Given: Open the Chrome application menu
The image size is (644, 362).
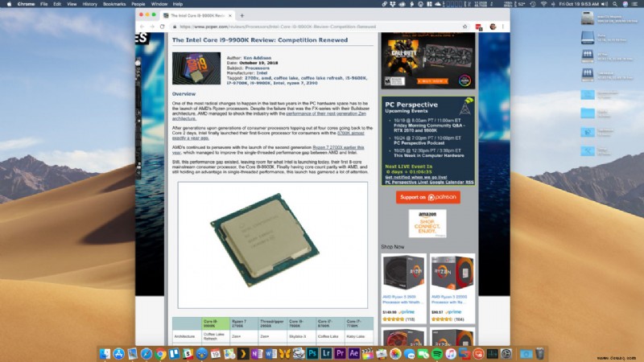Looking at the screenshot, I should pos(26,4).
